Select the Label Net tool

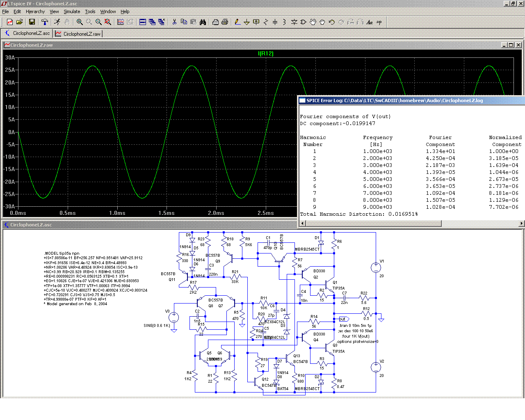256,22
